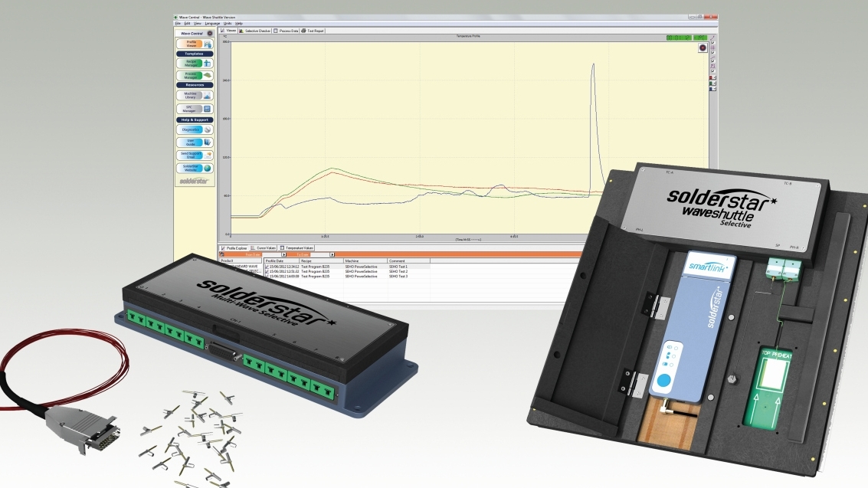This screenshot has height=488, width=868.
Task: Select the Temperature Values tab
Action: coord(296,248)
